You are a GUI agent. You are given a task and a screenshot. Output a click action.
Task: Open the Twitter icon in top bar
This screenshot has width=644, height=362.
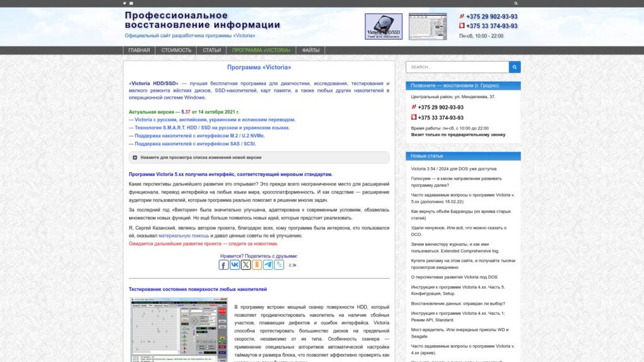click(x=125, y=3)
